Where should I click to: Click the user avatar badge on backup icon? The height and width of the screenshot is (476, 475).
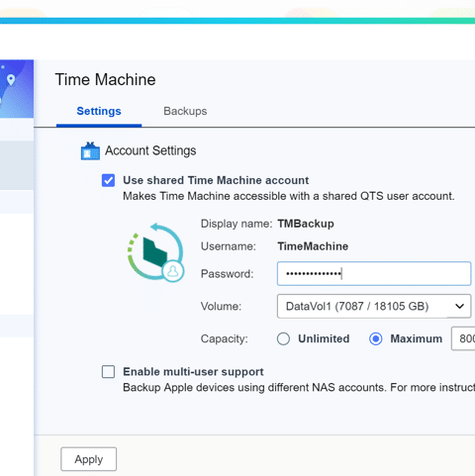click(173, 271)
